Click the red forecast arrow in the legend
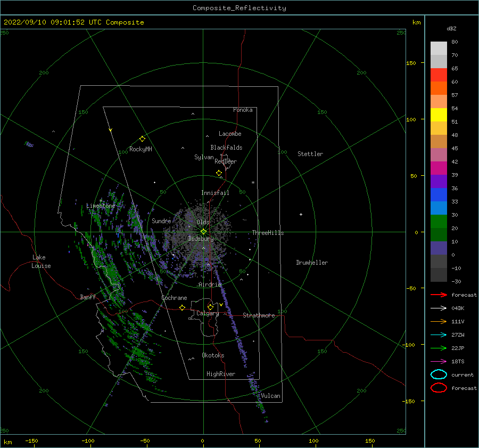479x448 pixels. click(x=439, y=295)
